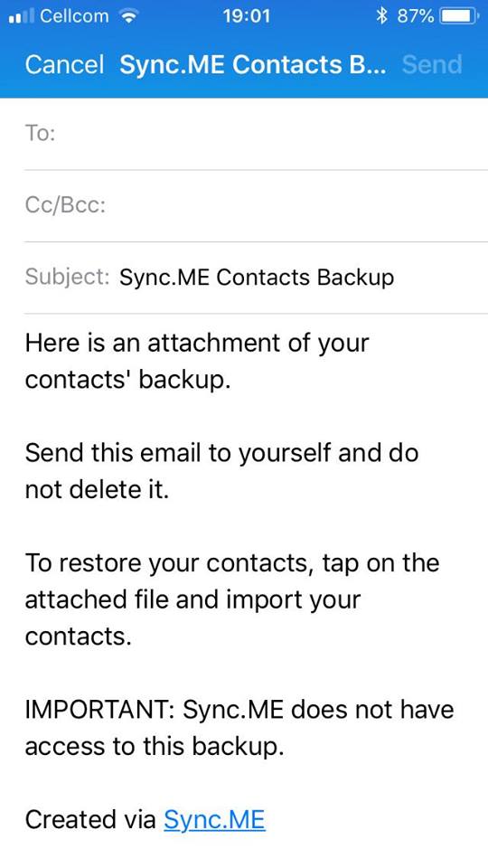Place cursor in Sync.ME Contacts Backup subject text
This screenshot has height=868, width=488.
[x=256, y=277]
